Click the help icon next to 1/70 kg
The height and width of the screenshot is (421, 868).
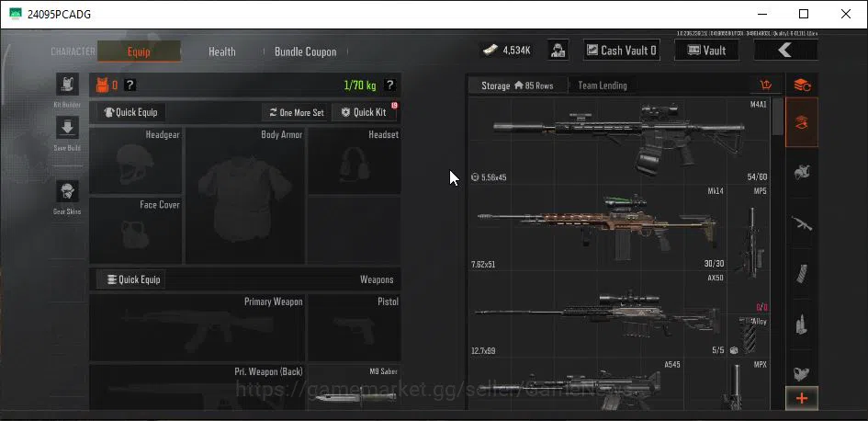389,85
